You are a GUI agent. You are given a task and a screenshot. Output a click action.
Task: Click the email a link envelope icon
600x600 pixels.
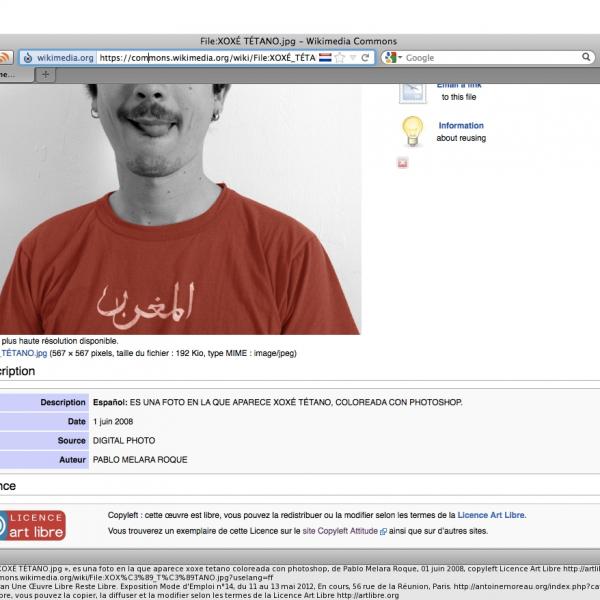(412, 93)
